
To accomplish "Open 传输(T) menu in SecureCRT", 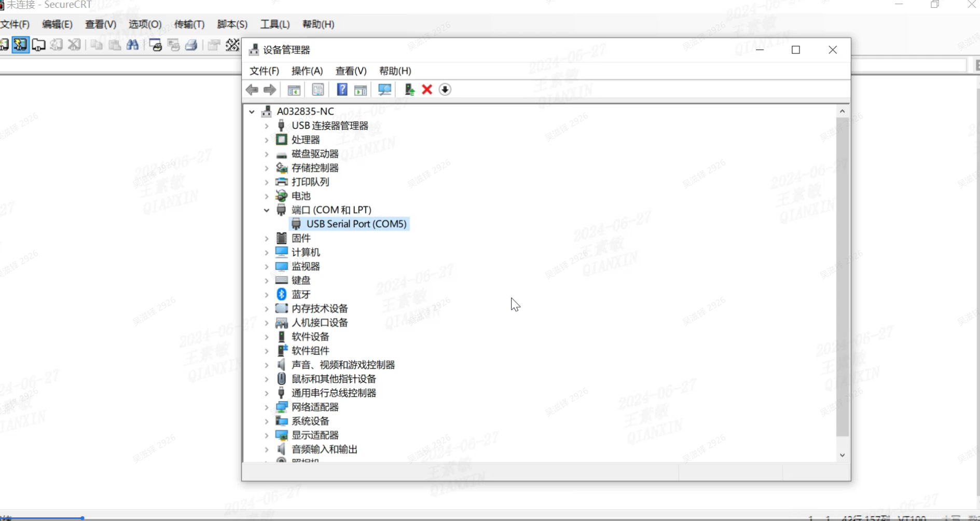I will (x=189, y=24).
